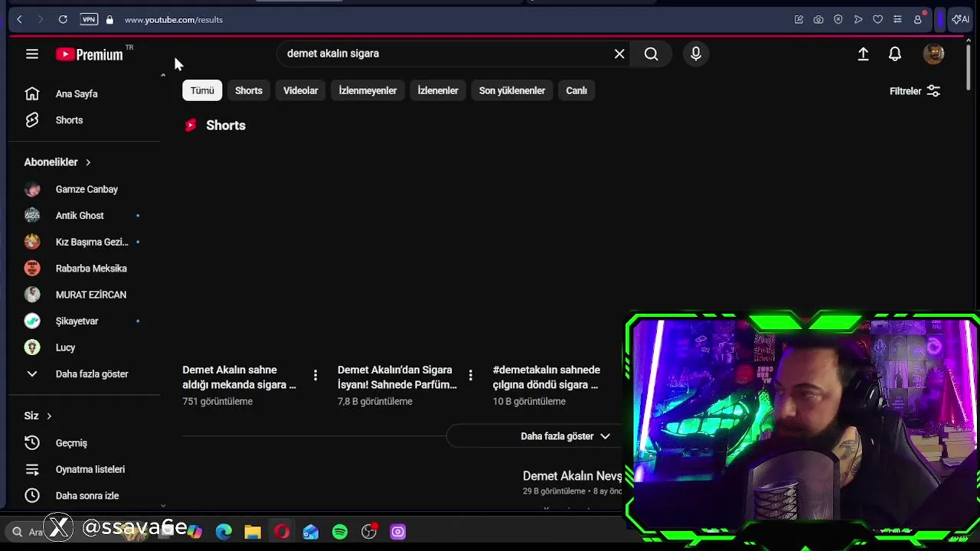Start voice search with the microphone

[696, 54]
